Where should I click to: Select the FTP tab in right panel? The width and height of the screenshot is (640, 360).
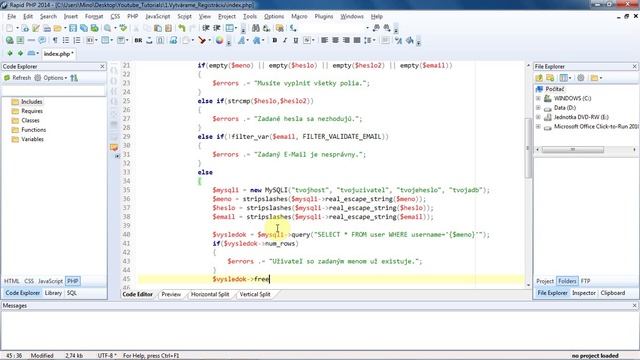(585, 281)
